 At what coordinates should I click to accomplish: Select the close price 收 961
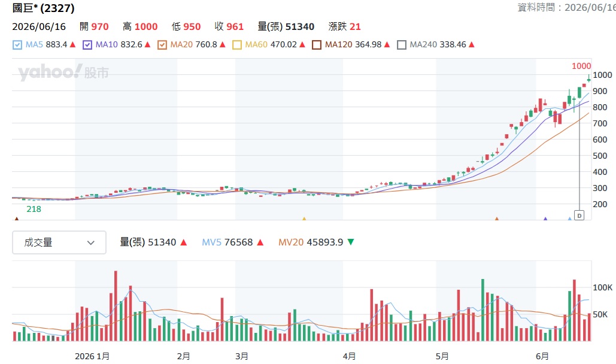pos(229,27)
